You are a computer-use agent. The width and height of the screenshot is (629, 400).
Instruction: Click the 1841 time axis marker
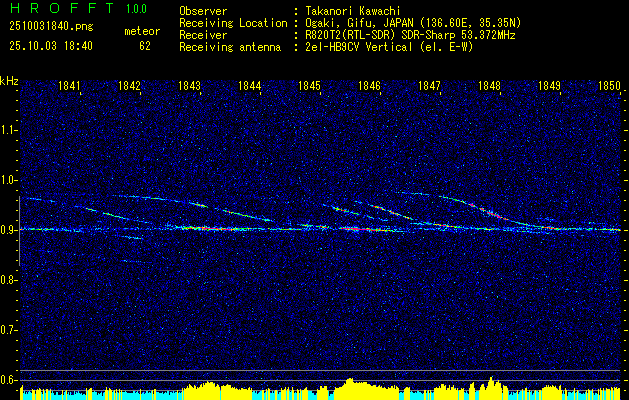point(69,86)
